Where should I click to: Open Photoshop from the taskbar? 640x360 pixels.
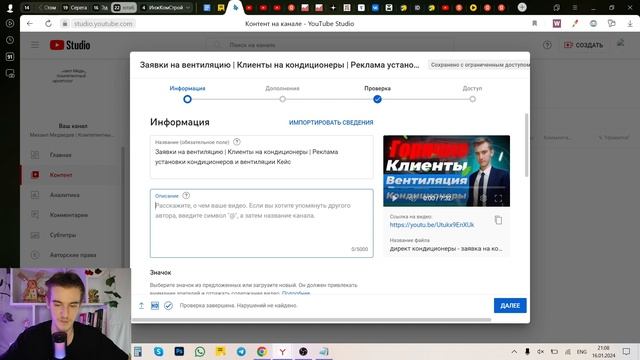click(179, 351)
